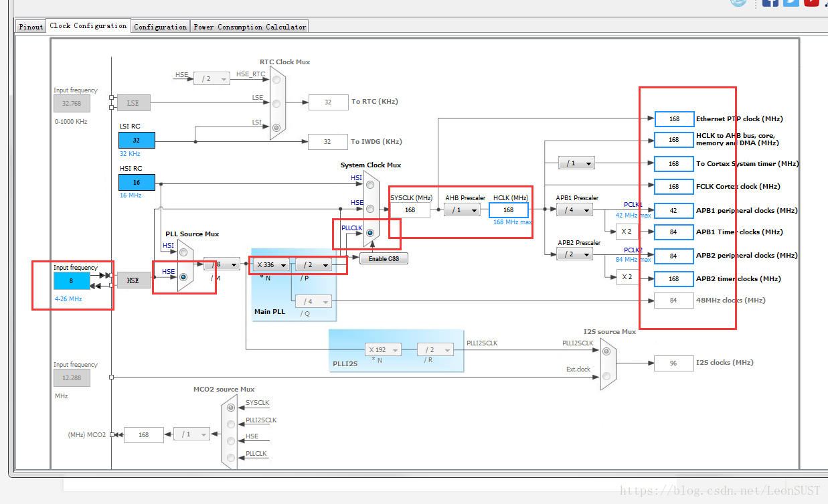
Task: Open the APB2 Prescaler dropdown
Action: click(574, 254)
